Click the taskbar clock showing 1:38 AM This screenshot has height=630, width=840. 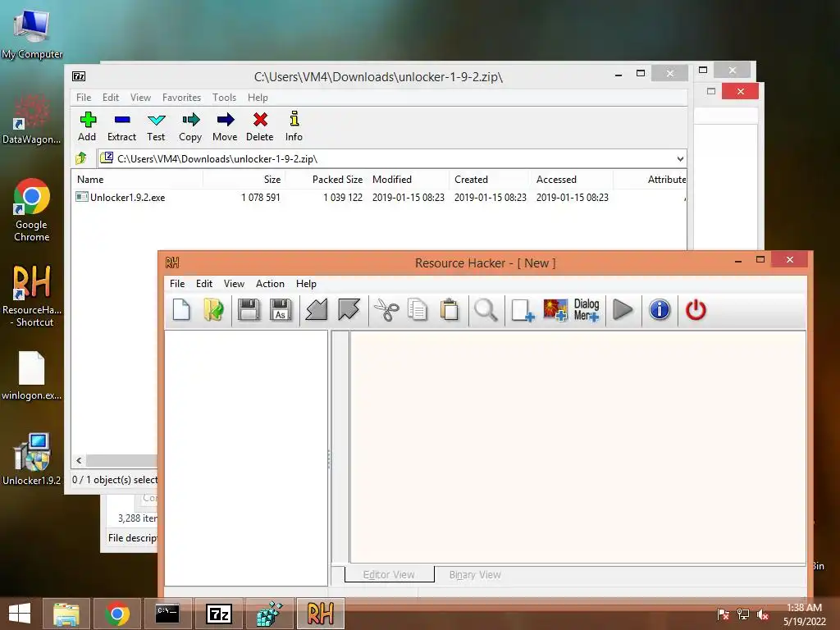pyautogui.click(x=805, y=614)
